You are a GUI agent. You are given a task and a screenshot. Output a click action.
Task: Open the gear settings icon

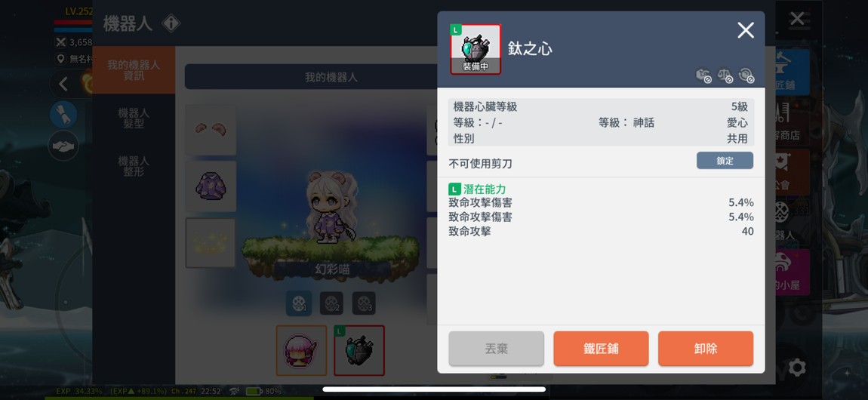click(796, 368)
